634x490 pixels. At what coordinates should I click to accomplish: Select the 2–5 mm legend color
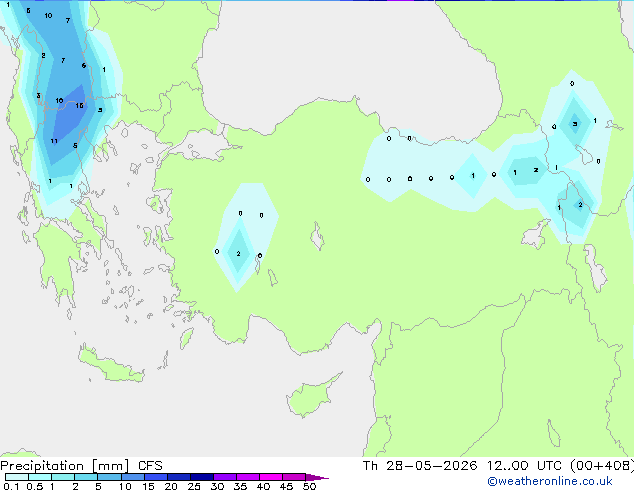[86, 477]
